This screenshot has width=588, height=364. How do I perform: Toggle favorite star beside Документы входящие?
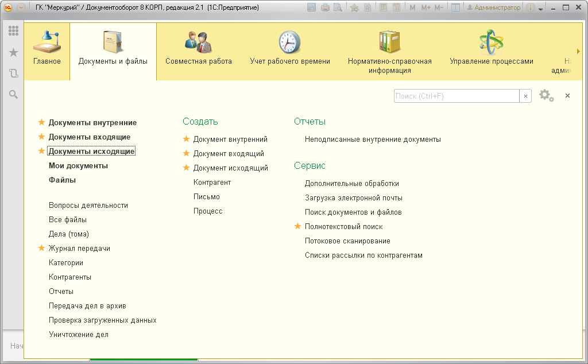(41, 137)
